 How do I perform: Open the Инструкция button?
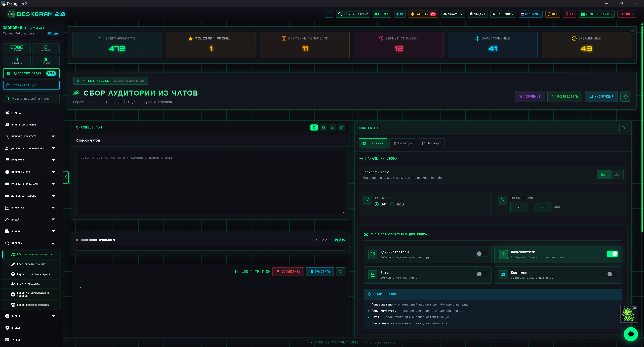pyautogui.click(x=601, y=96)
